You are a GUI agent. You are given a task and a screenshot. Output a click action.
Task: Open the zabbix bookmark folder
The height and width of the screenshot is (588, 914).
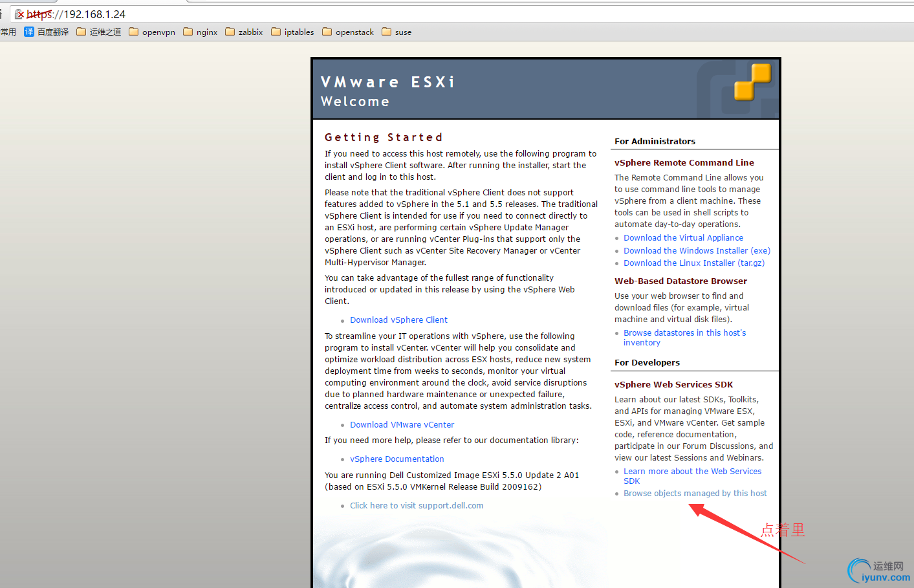(x=244, y=32)
